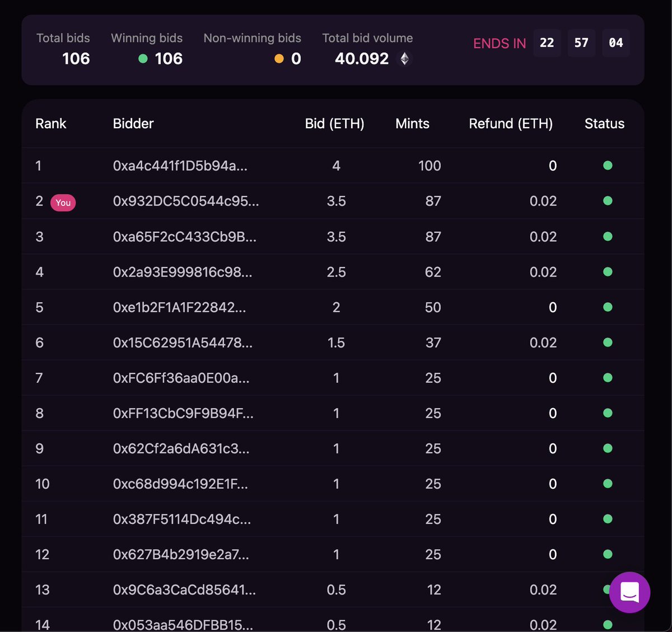This screenshot has height=632, width=672.
Task: Select bidder address 0x9C6a3CaCd85641...
Action: coord(184,589)
